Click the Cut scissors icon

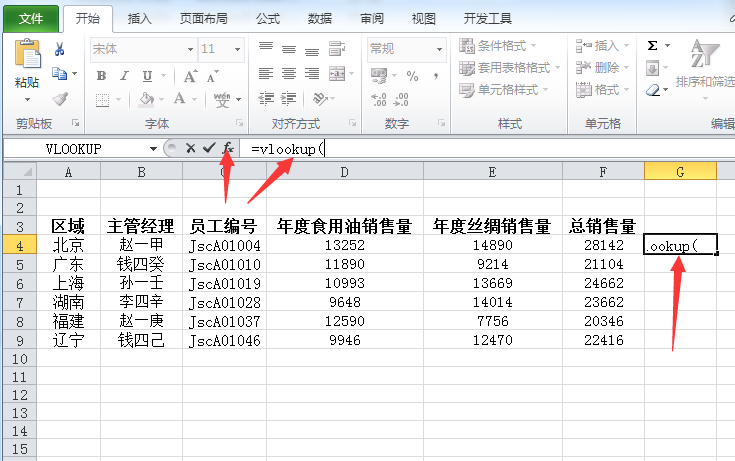pyautogui.click(x=60, y=49)
